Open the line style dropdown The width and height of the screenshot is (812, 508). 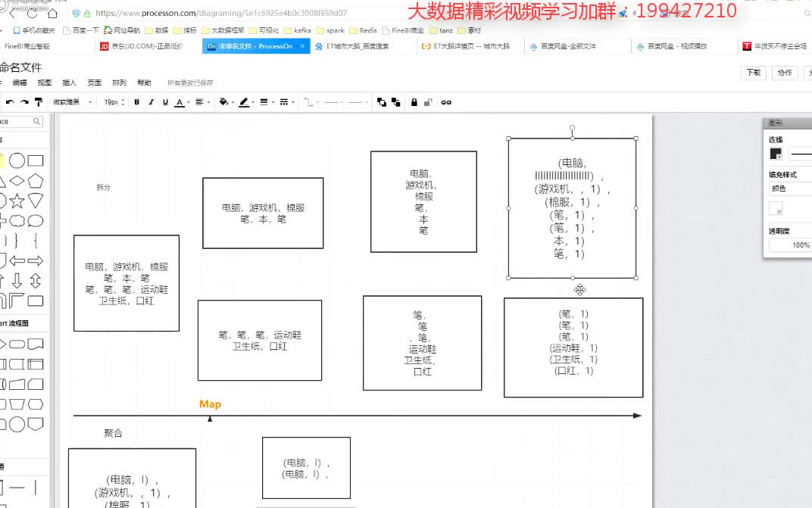tap(265, 102)
